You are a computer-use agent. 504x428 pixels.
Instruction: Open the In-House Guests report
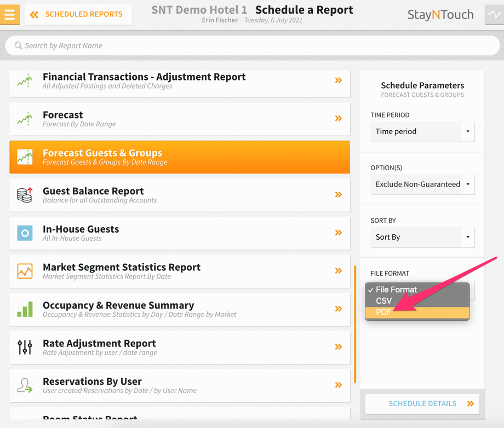(180, 233)
